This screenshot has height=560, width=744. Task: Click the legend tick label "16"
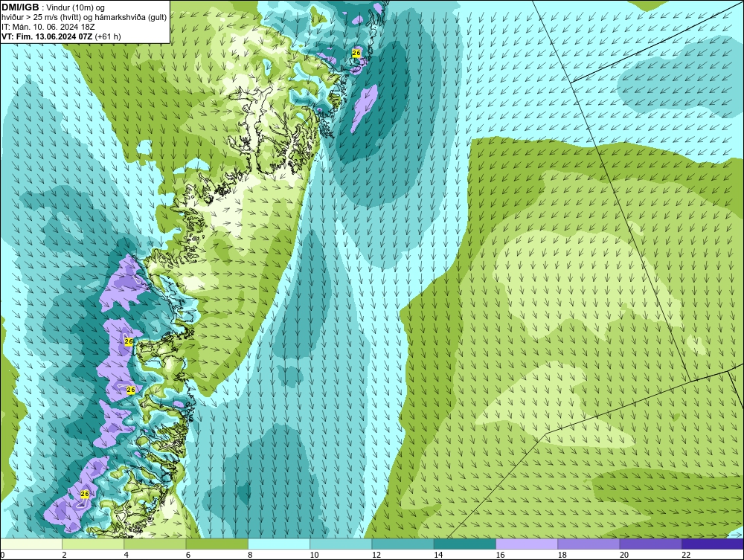pos(500,556)
